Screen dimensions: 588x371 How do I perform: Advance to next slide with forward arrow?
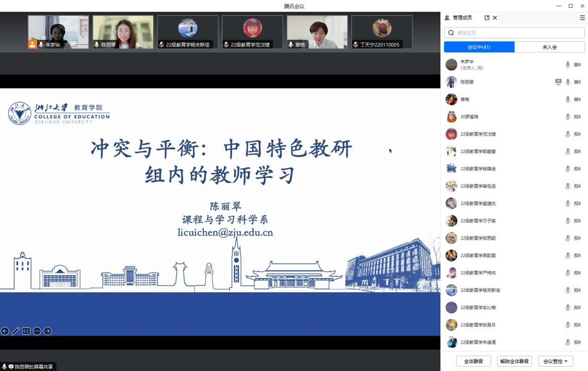click(x=48, y=331)
